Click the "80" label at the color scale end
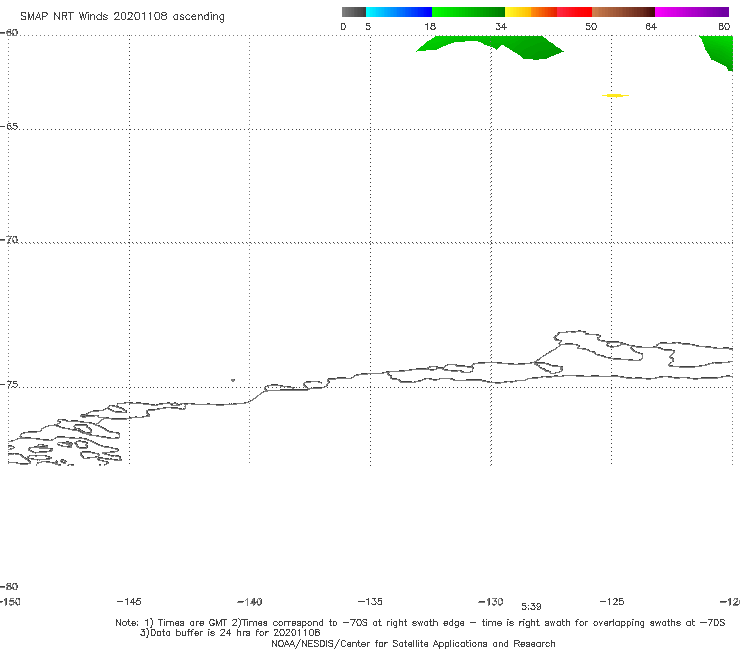The image size is (740, 650). (x=724, y=27)
